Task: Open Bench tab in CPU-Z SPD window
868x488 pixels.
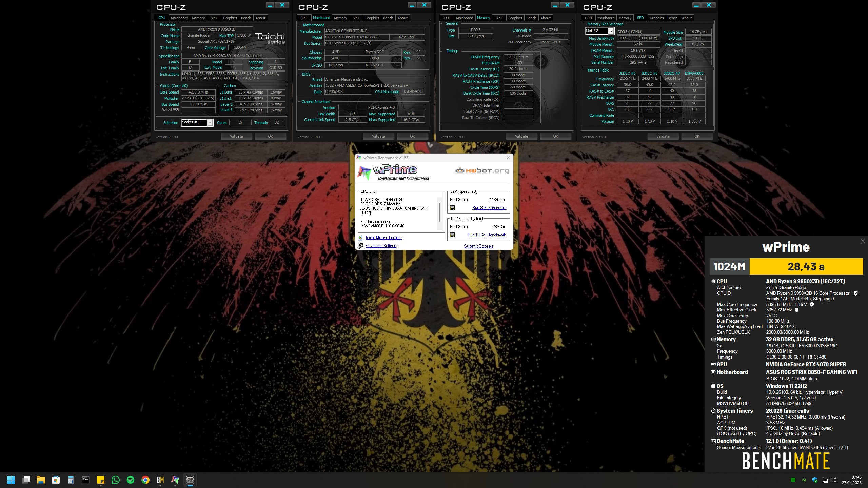Action: click(672, 18)
